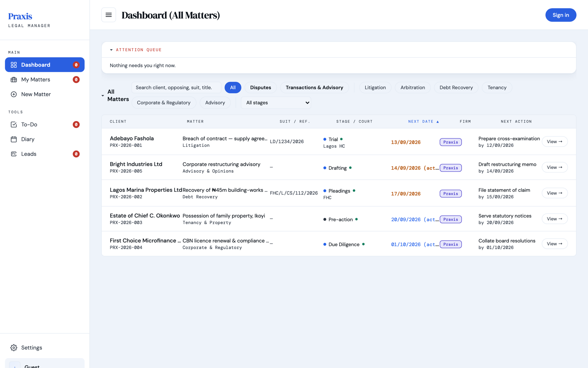Click the PRX-2026-004 reference

[126, 248]
